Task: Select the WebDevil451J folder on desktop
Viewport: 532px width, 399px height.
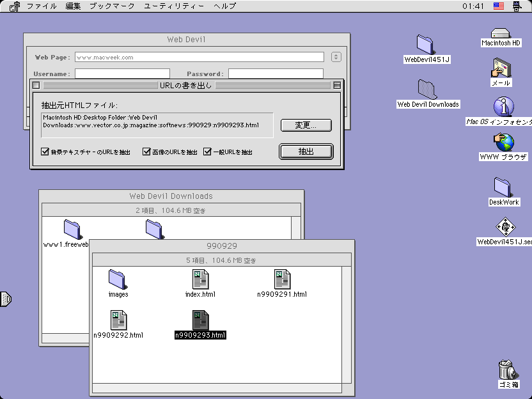Action: coord(425,45)
